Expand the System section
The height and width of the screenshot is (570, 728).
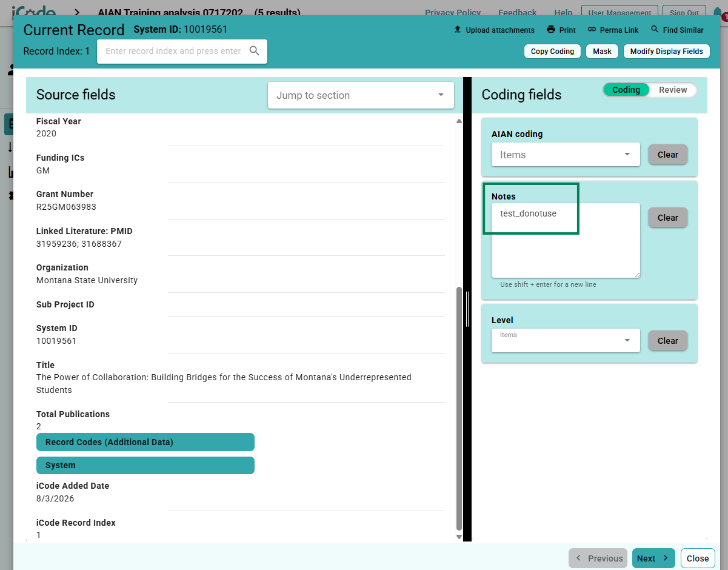145,465
